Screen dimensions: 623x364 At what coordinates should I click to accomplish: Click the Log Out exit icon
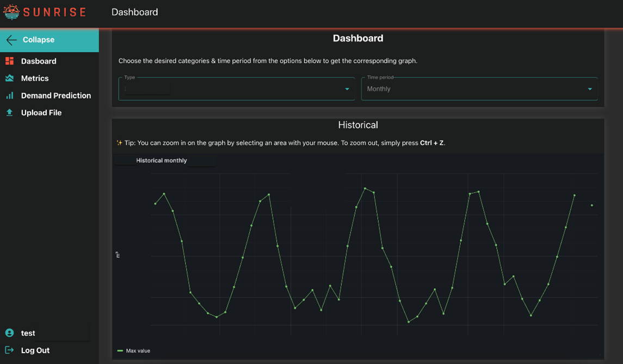[9, 350]
